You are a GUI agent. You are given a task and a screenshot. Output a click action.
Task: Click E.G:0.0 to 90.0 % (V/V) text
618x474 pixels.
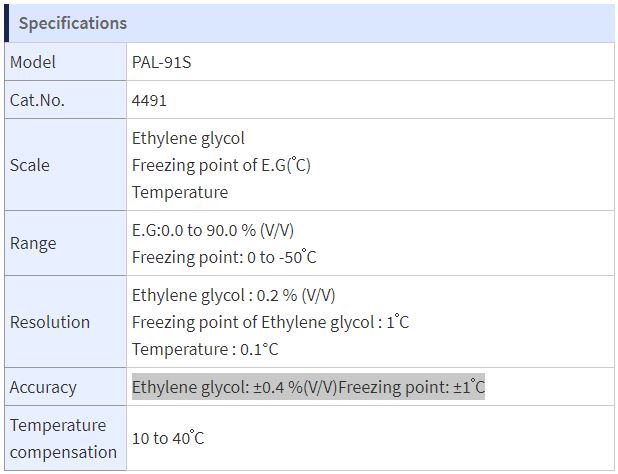213,230
